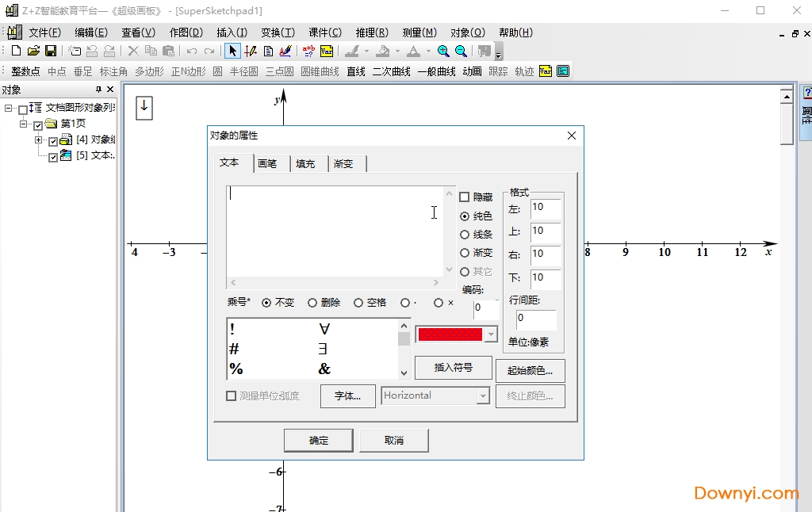This screenshot has width=812, height=512.
Task: Click the zoom out magnifier icon
Action: click(x=461, y=51)
